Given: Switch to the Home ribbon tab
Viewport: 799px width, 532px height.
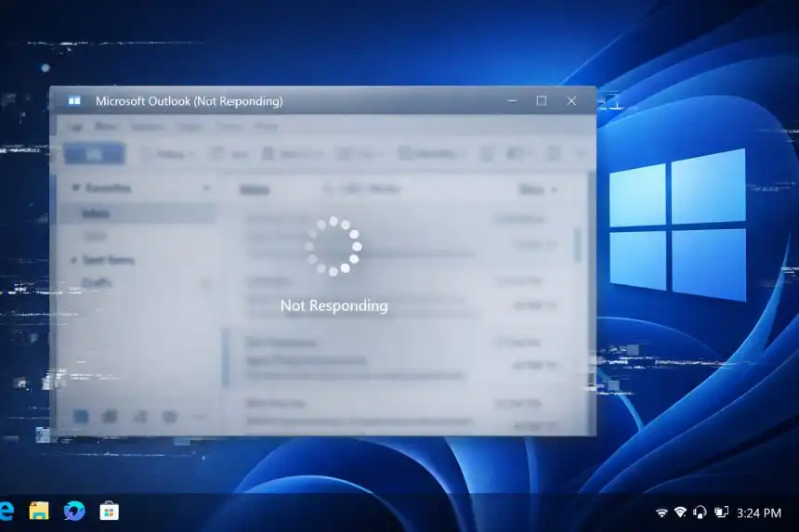Looking at the screenshot, I should tap(106, 126).
